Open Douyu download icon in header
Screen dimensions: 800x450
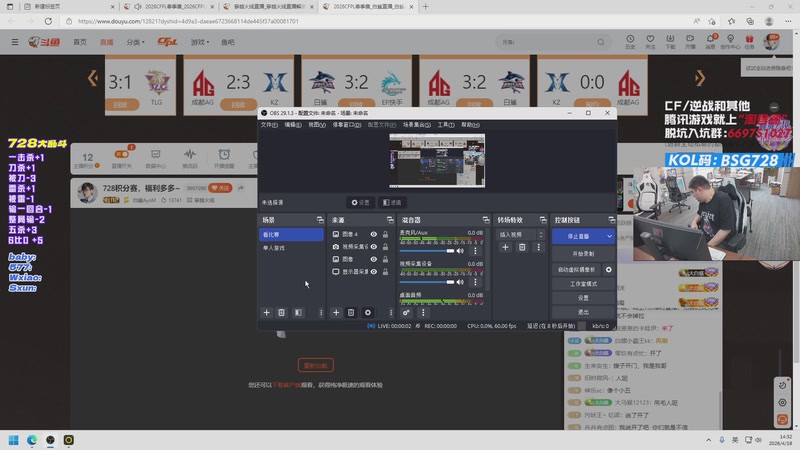pos(670,41)
